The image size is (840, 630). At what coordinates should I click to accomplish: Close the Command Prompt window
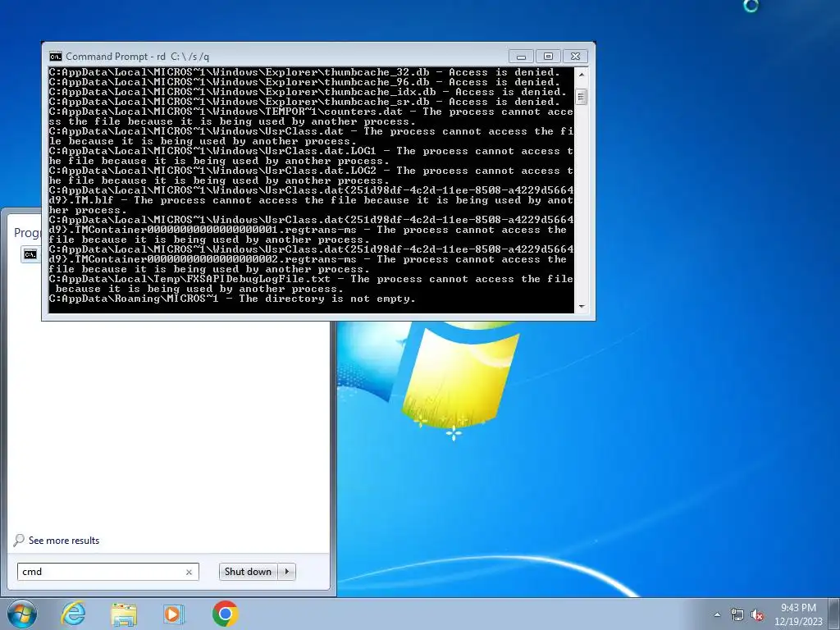pyautogui.click(x=575, y=57)
